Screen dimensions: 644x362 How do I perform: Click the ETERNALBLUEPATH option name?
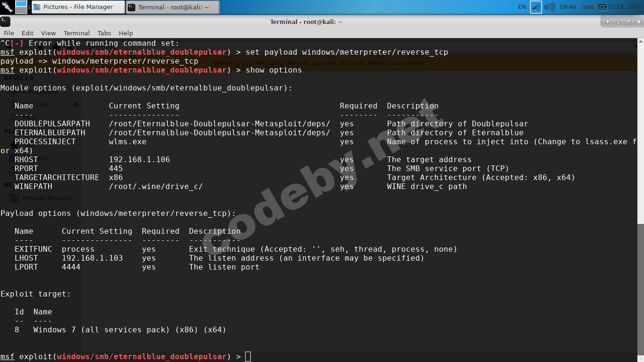50,132
